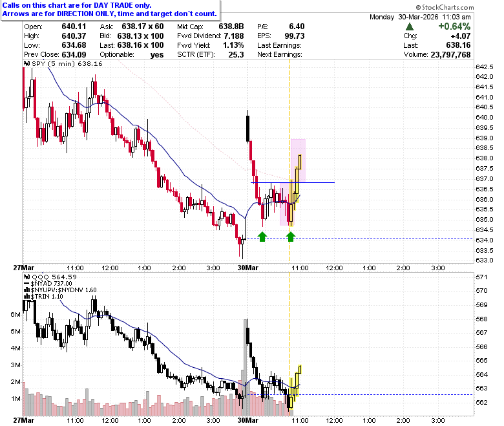Click the bar icon before $NYUPV:$NYDNV
The image size is (504, 426).
(26, 290)
